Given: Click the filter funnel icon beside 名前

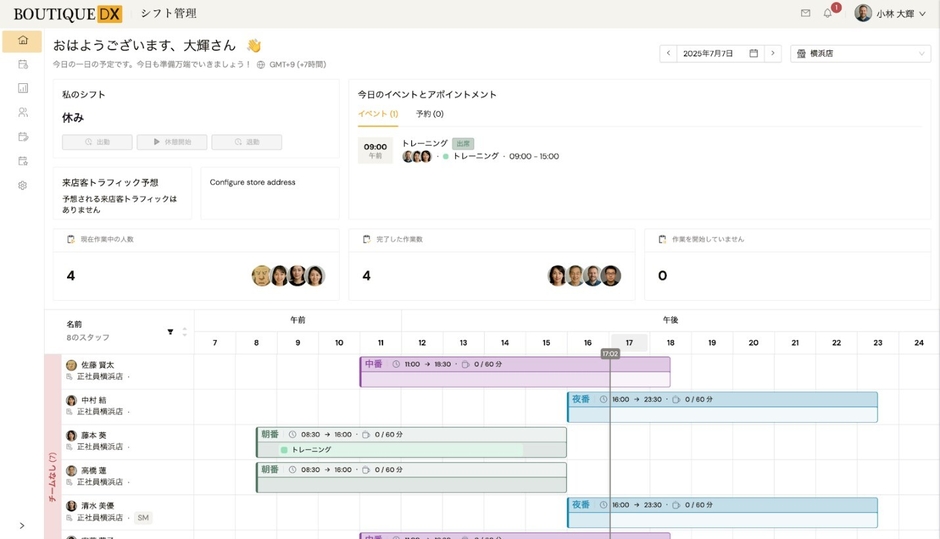Looking at the screenshot, I should tap(170, 331).
